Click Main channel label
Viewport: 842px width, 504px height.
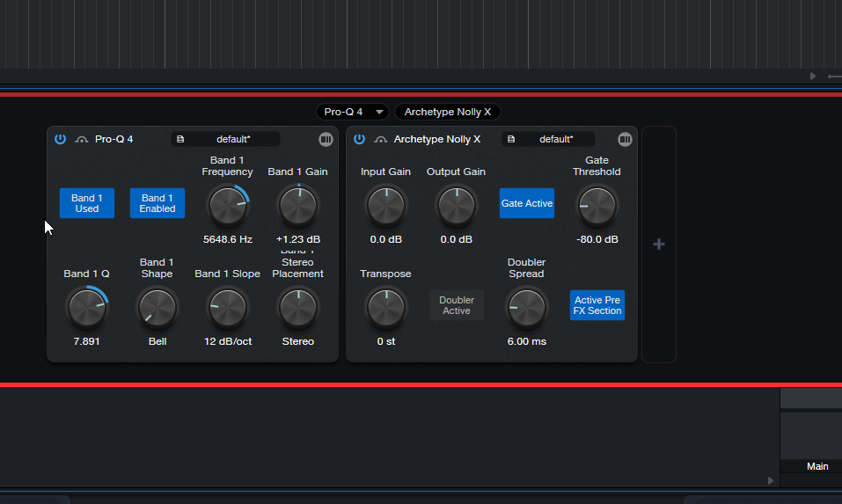(817, 466)
